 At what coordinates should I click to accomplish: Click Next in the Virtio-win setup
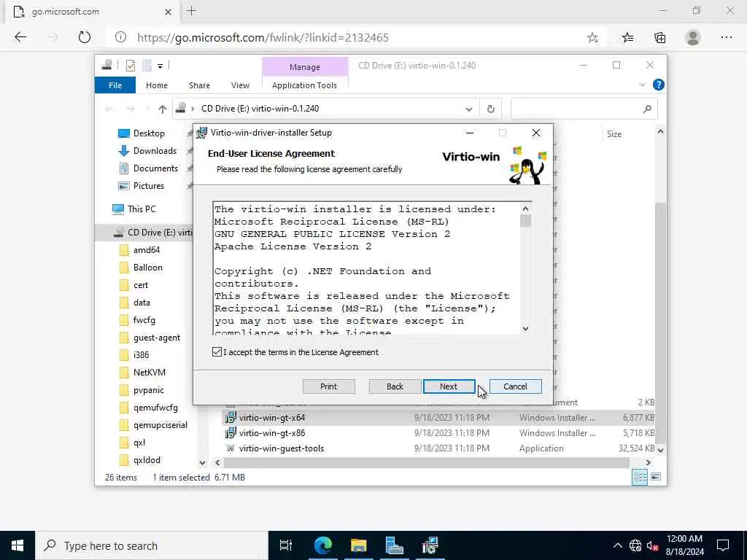coord(449,386)
